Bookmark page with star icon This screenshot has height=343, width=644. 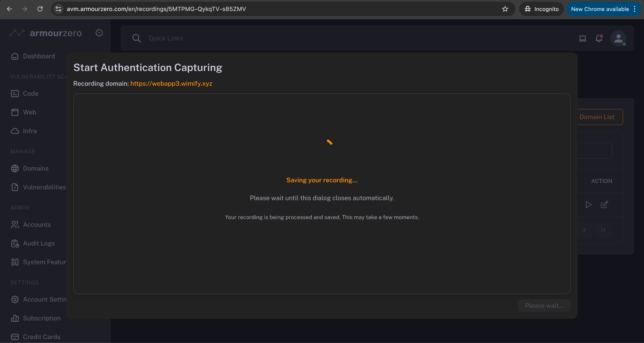[505, 9]
